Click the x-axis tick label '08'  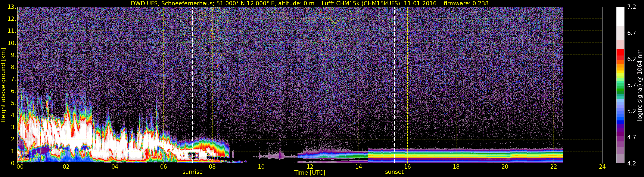point(212,167)
